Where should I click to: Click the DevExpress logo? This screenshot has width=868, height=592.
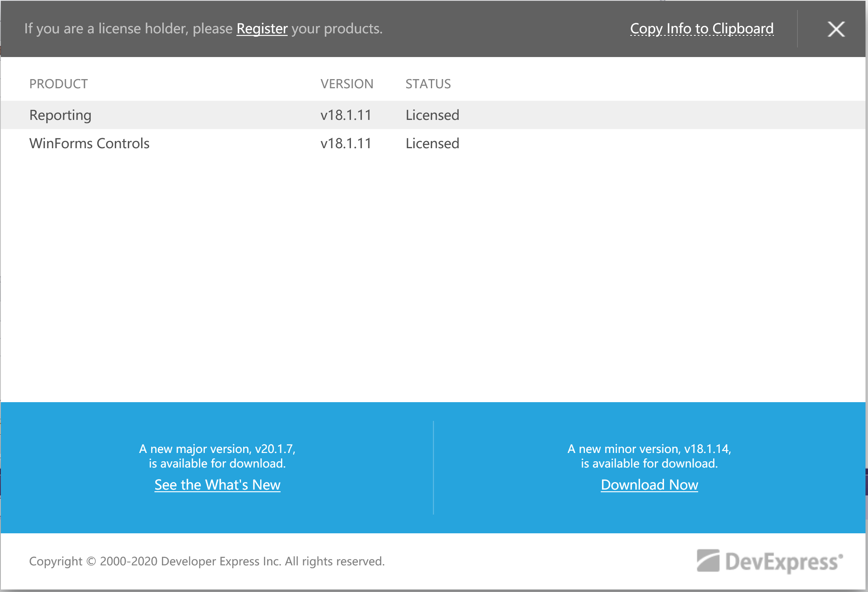coord(770,561)
